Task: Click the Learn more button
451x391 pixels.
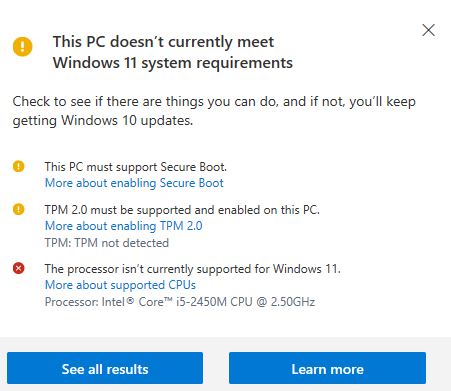Action: 327,368
